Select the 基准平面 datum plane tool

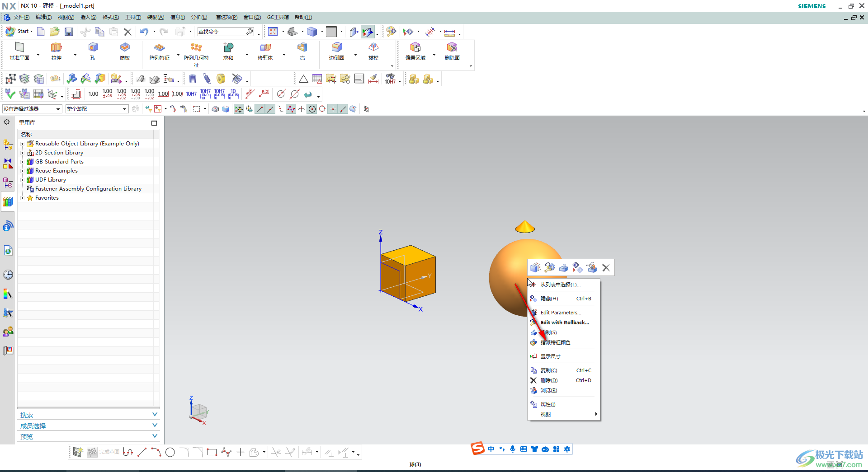[19, 51]
